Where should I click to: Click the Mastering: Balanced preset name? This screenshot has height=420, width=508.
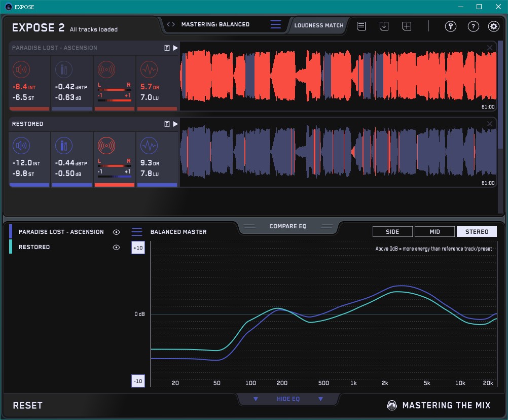click(215, 24)
